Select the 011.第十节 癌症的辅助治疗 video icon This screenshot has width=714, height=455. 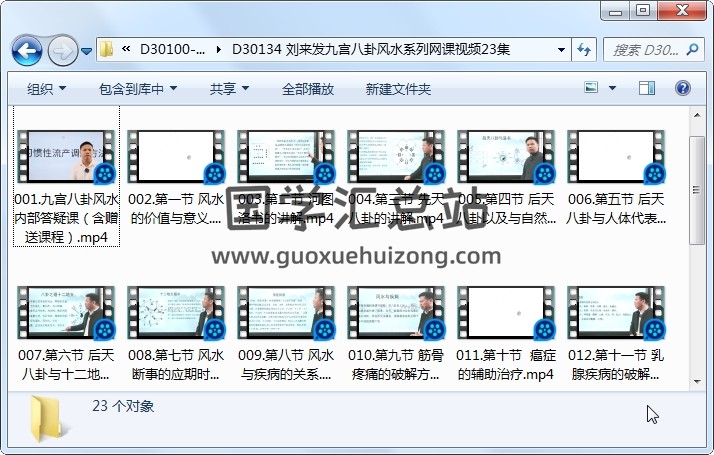coord(506,312)
